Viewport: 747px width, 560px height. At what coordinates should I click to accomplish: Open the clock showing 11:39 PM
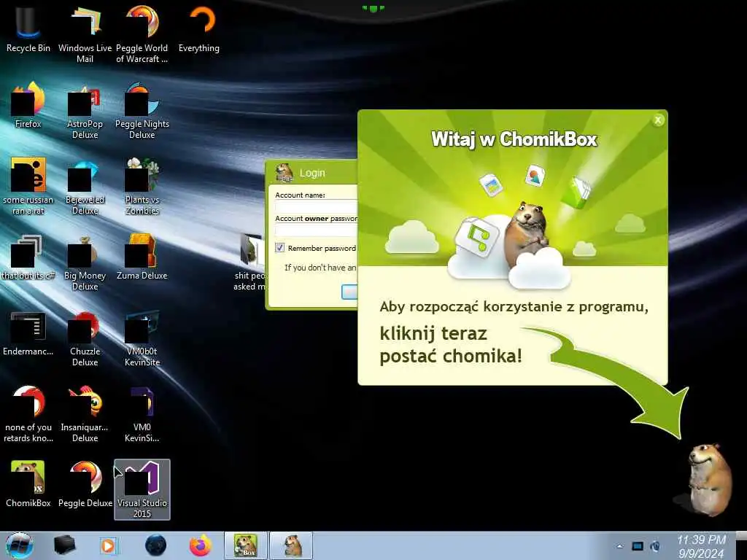coord(701,546)
